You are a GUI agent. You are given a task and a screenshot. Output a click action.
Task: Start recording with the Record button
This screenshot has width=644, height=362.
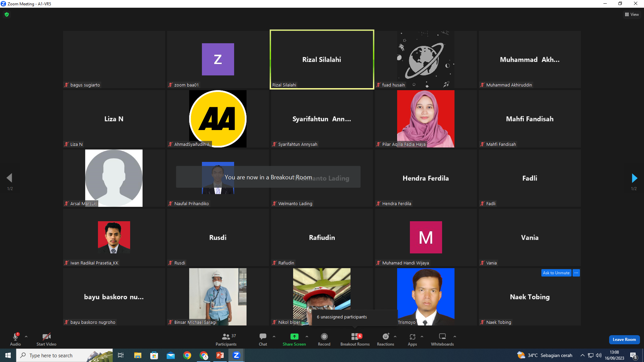(x=324, y=339)
